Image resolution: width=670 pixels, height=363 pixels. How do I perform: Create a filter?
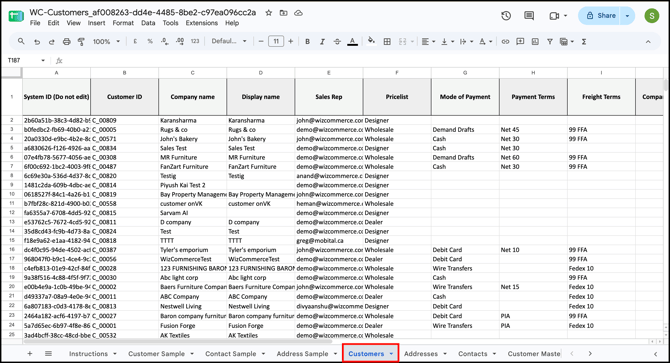click(550, 41)
